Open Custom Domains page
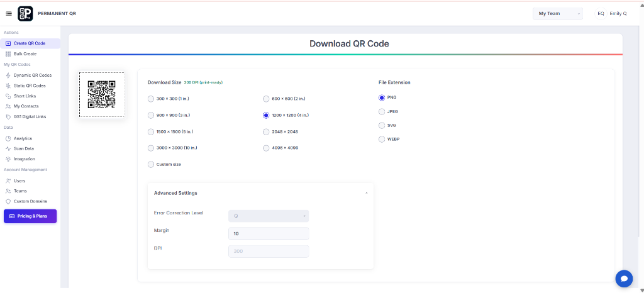Screen dimensions: 644x293 (30, 201)
